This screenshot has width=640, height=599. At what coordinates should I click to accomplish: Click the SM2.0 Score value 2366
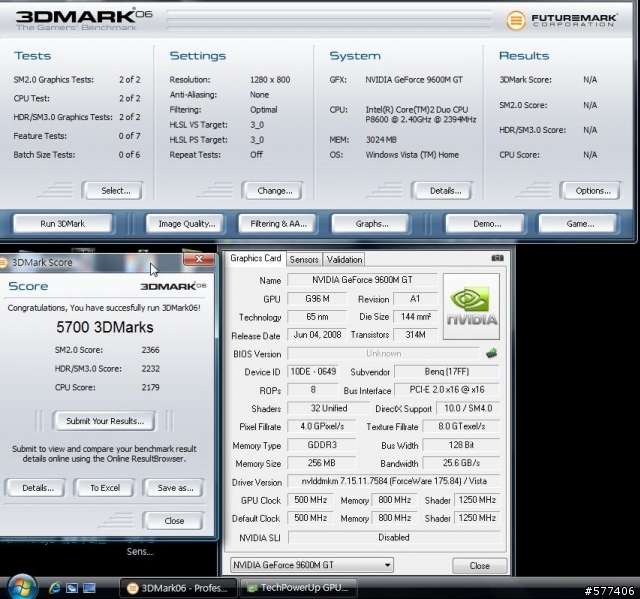pos(150,350)
